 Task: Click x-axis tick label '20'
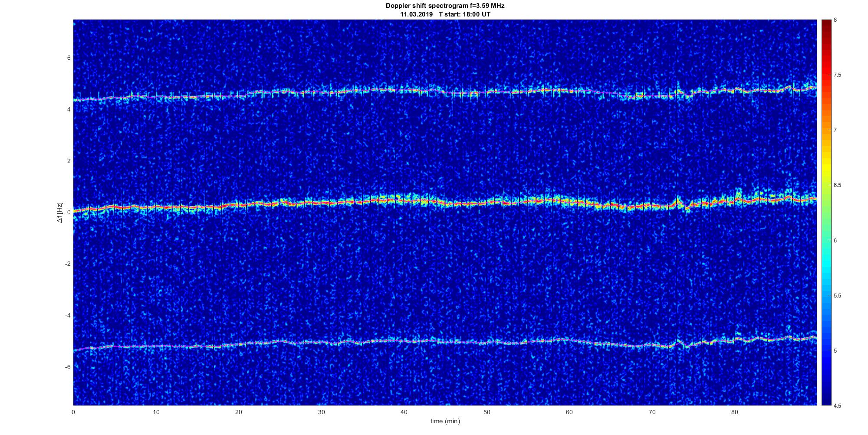[239, 412]
